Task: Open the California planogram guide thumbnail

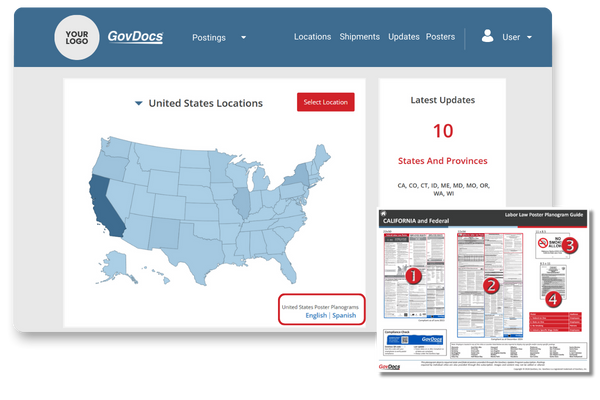Action: [484, 292]
